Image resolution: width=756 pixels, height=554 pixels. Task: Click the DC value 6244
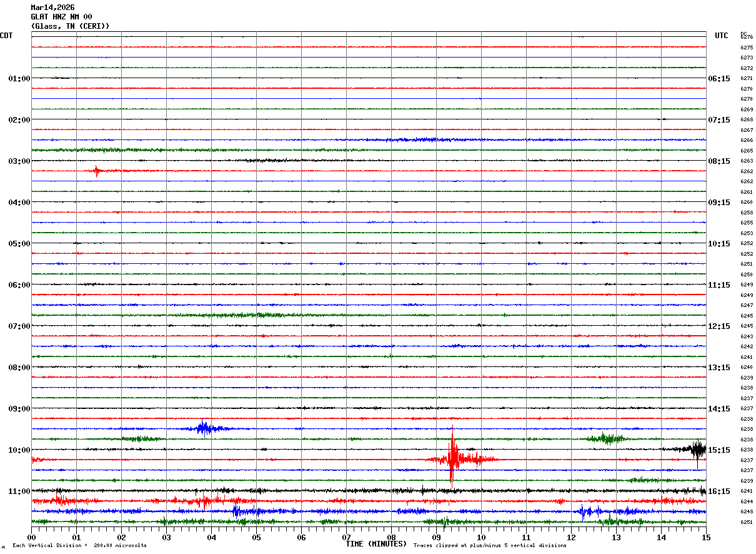pos(747,501)
